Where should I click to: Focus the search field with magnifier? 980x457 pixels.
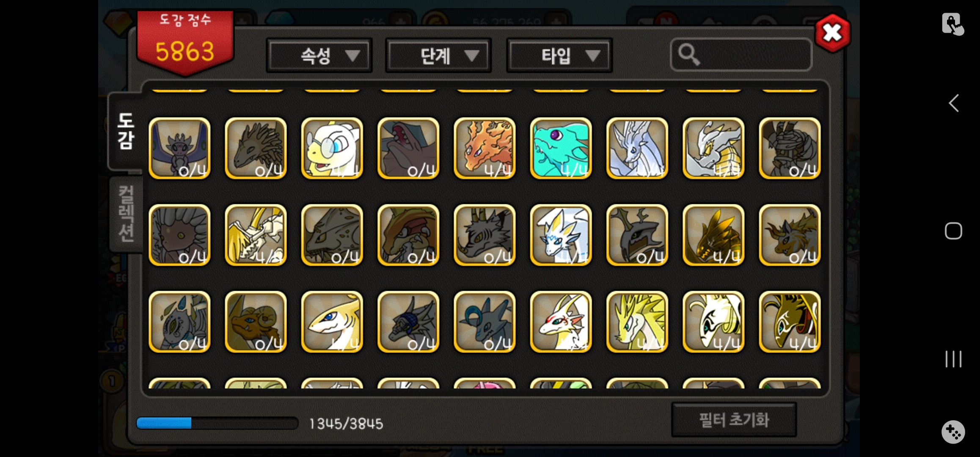tap(741, 55)
